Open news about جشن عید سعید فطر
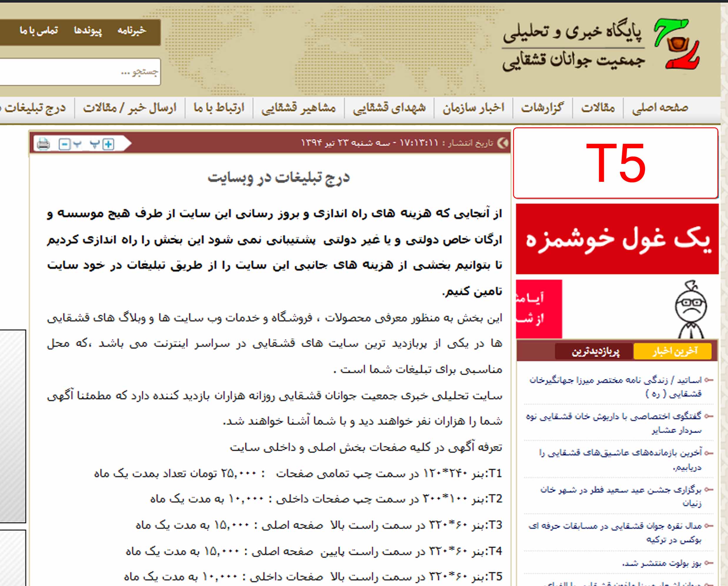This screenshot has width=728, height=586. 621,496
